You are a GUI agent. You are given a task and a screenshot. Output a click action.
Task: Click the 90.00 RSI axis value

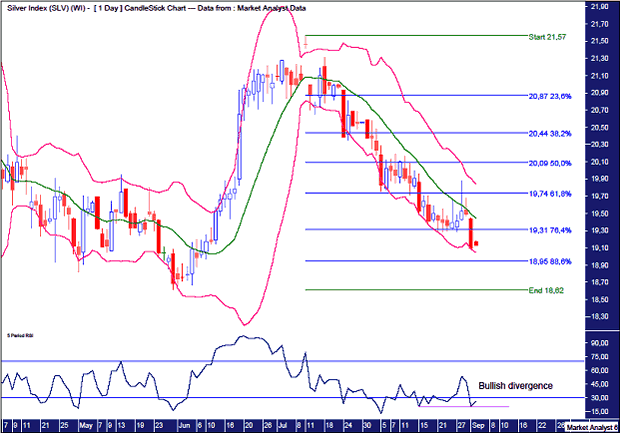(599, 343)
